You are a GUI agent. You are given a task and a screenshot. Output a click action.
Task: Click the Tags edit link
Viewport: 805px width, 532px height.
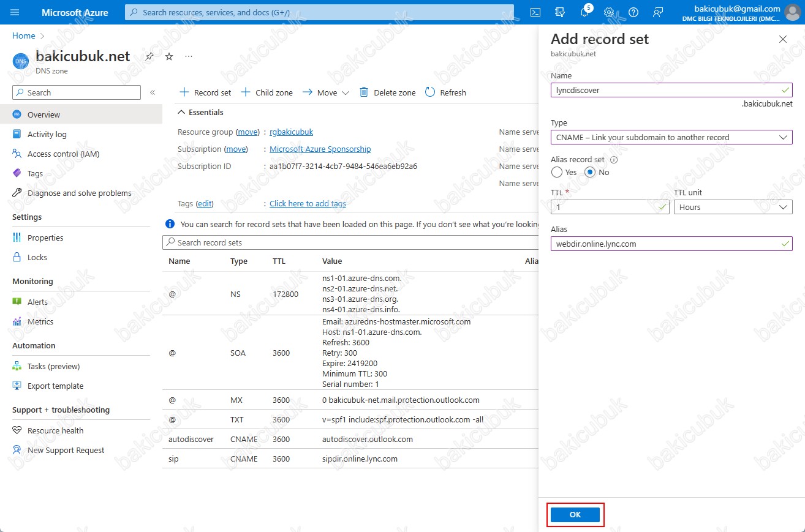pyautogui.click(x=205, y=204)
